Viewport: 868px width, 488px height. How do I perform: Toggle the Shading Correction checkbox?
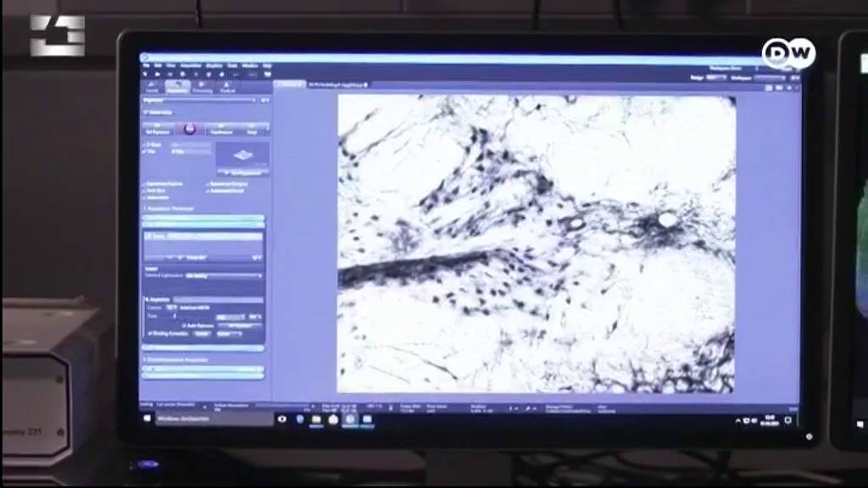pos(150,334)
